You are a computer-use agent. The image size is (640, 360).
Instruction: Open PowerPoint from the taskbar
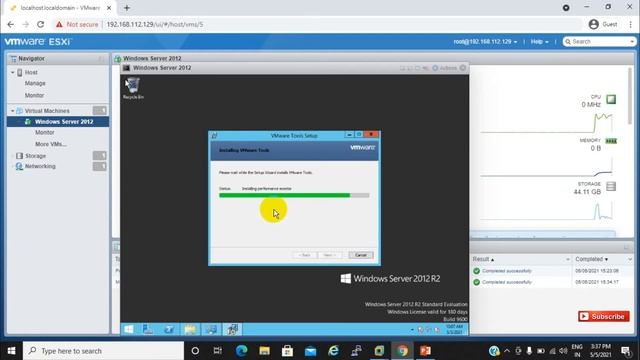[425, 351]
